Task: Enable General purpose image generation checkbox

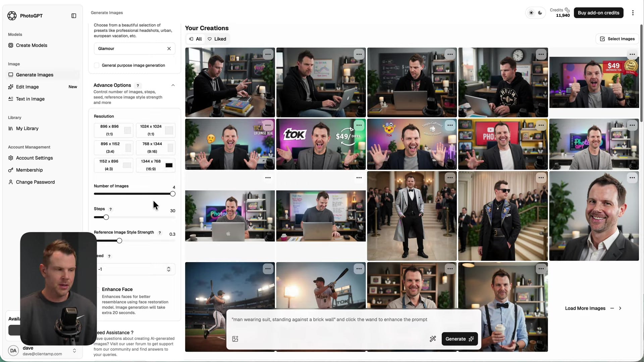Action: pyautogui.click(x=97, y=65)
